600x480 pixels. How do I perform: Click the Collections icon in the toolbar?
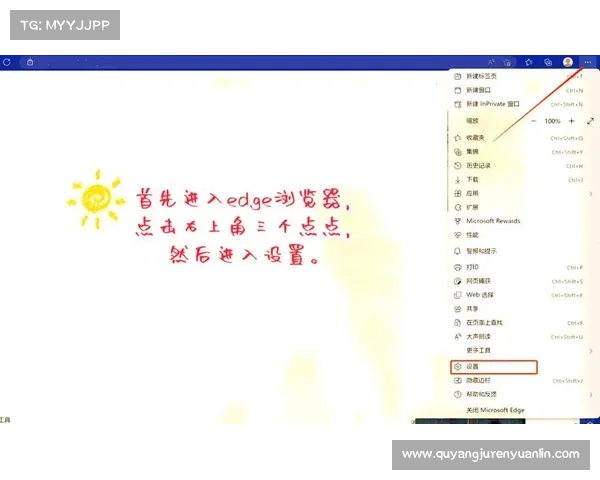548,62
